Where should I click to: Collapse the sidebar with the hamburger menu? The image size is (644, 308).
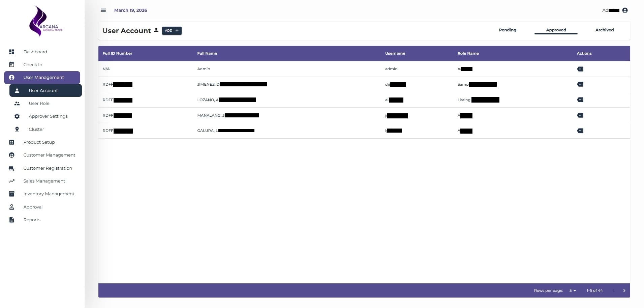tap(103, 10)
